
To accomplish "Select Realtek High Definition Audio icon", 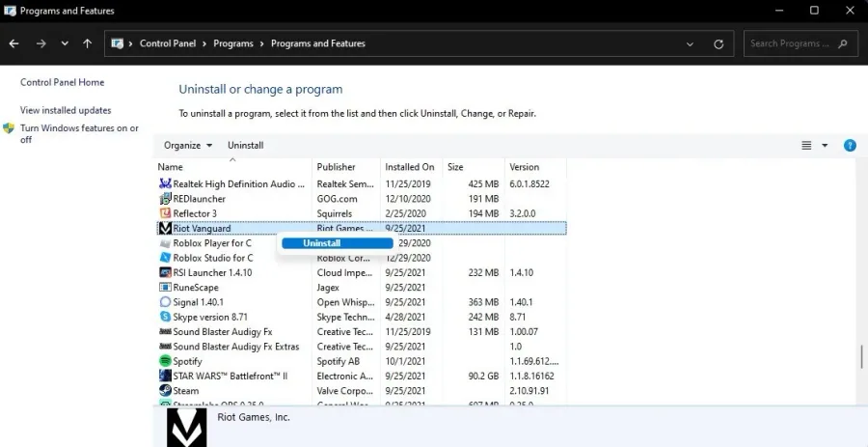I will click(165, 183).
